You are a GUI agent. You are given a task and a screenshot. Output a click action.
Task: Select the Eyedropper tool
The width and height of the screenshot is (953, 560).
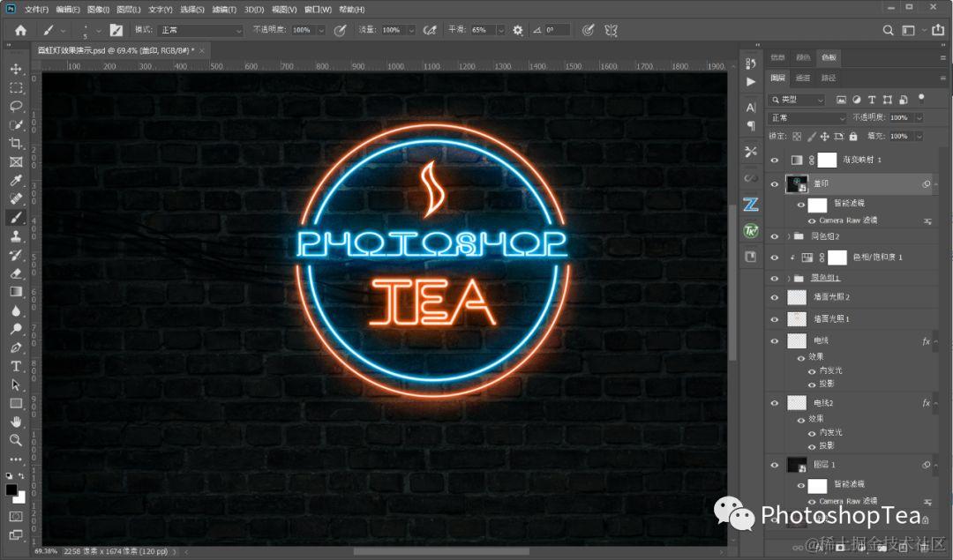tap(16, 181)
